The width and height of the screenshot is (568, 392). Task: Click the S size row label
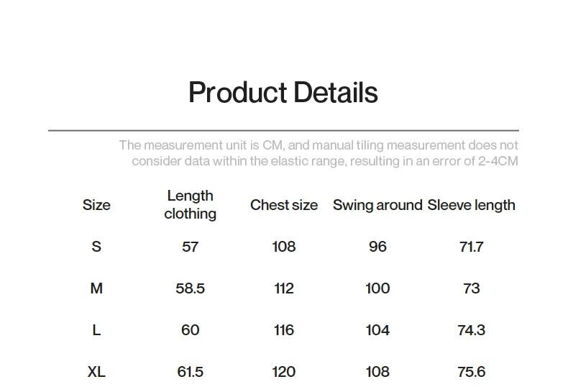coord(96,247)
